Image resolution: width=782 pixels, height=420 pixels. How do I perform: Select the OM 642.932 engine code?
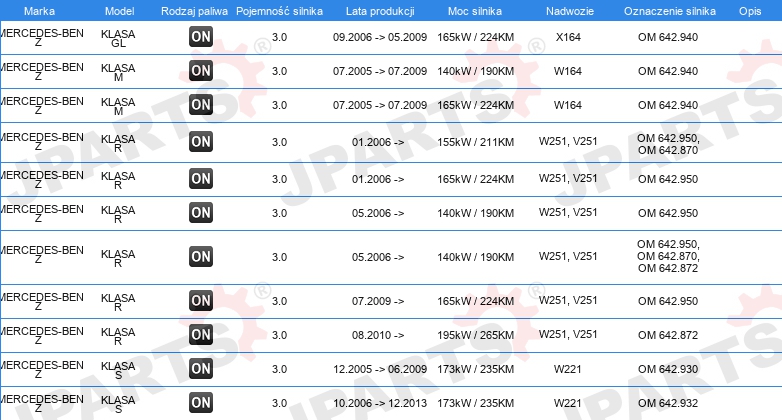click(668, 403)
